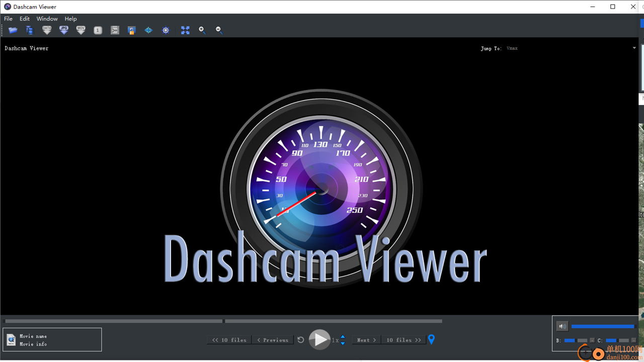This screenshot has width=644, height=362.
Task: Zoom out with the magnifier minus icon
Action: click(219, 30)
